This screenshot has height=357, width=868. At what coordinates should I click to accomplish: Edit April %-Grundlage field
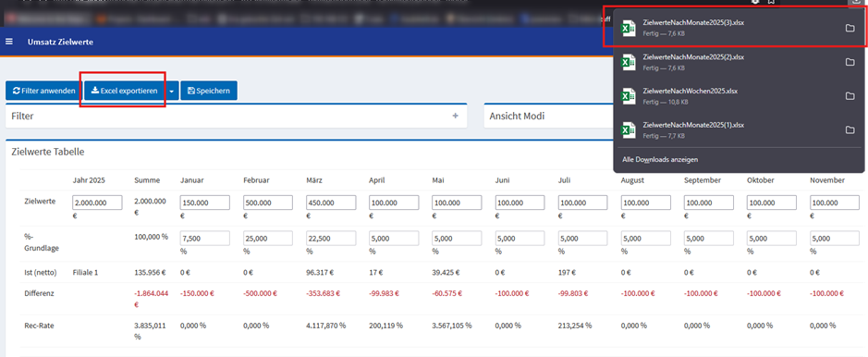coord(394,239)
